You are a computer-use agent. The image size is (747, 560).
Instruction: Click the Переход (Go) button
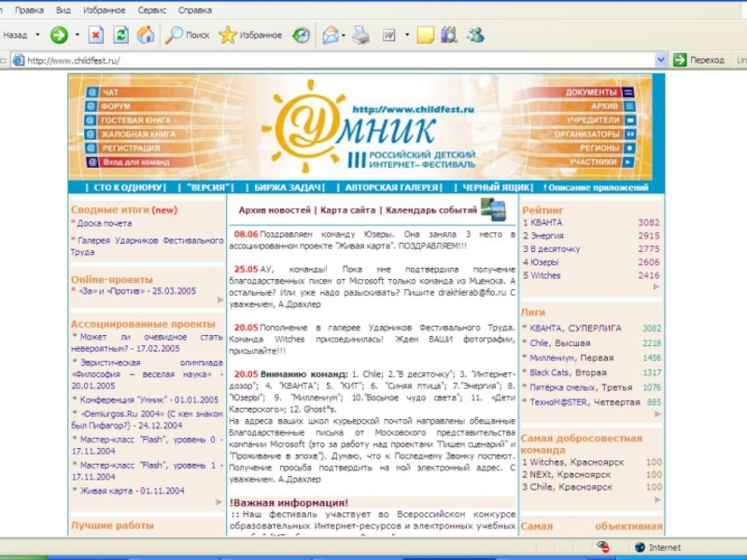click(x=698, y=60)
